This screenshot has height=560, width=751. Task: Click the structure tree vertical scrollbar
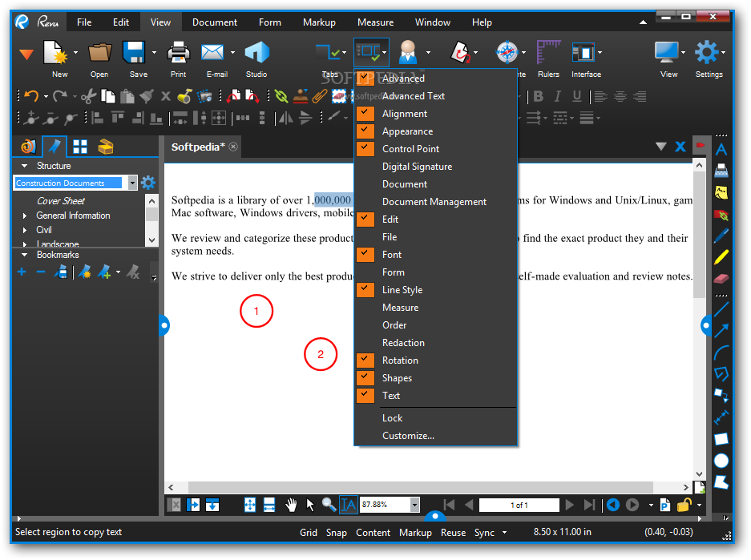(151, 215)
